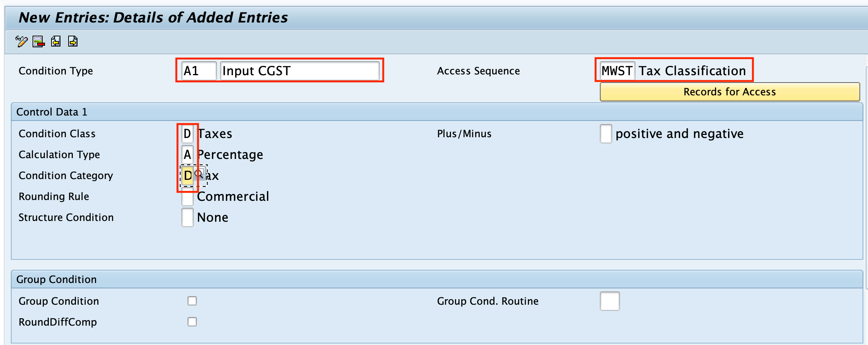
Task: Click the Rounding Rule Commercial field
Action: [x=187, y=196]
